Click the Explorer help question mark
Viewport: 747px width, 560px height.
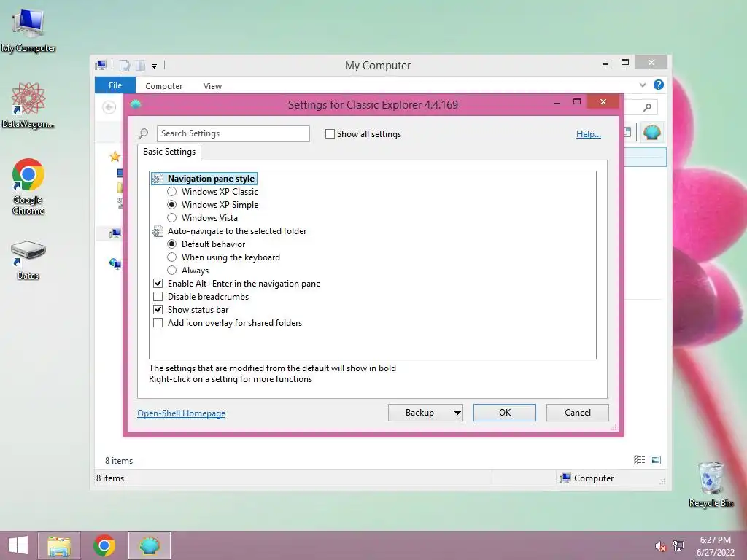coord(659,85)
